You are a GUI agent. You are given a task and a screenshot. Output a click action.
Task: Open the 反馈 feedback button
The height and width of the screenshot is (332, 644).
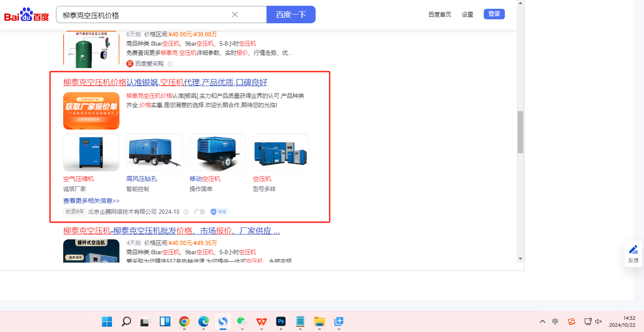(x=633, y=254)
